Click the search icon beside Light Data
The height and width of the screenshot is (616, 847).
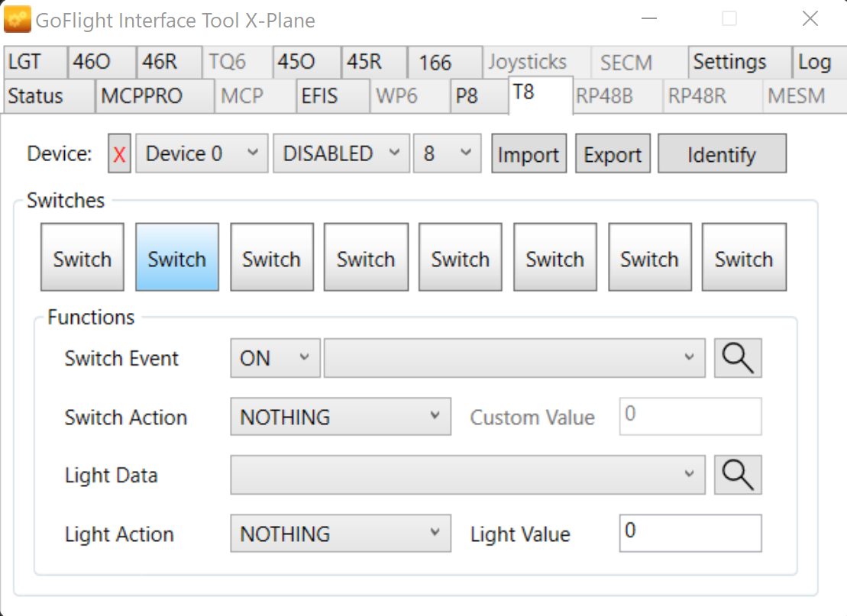point(738,475)
